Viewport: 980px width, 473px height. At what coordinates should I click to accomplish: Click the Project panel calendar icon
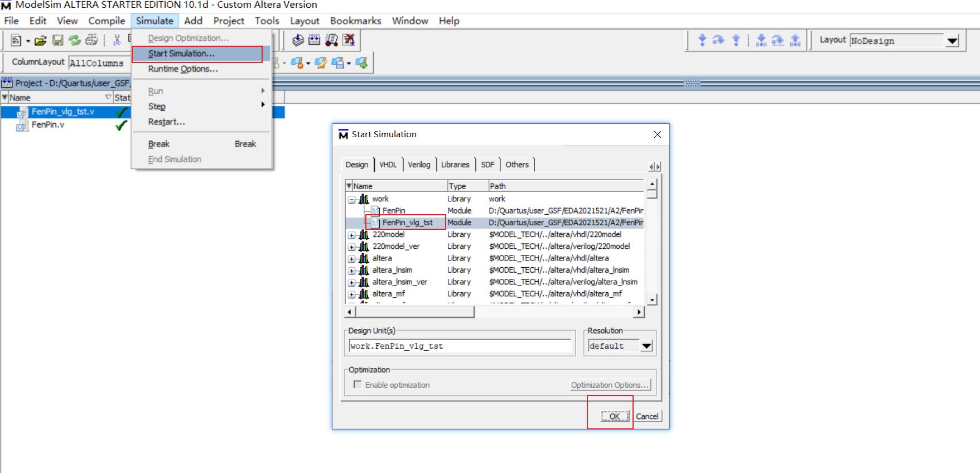pos(7,83)
